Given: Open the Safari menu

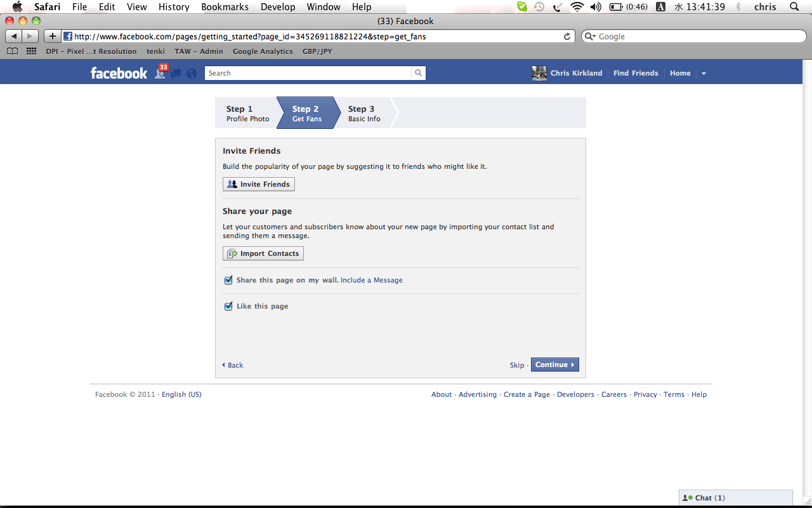Looking at the screenshot, I should [x=47, y=6].
